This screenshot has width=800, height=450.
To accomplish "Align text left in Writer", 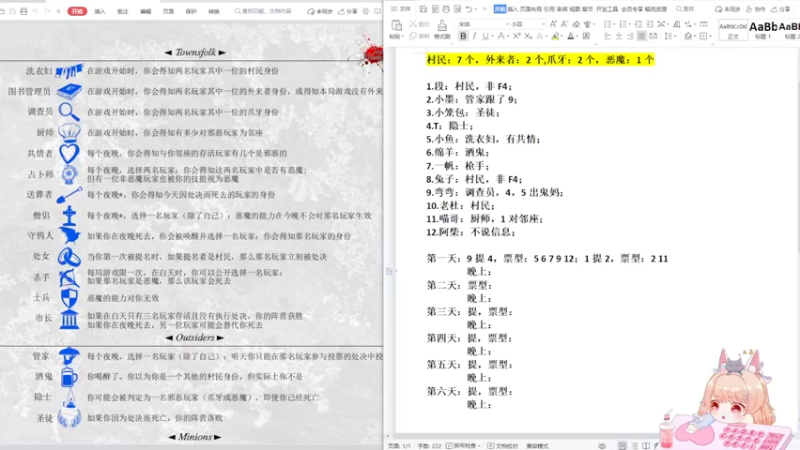I will 607,36.
